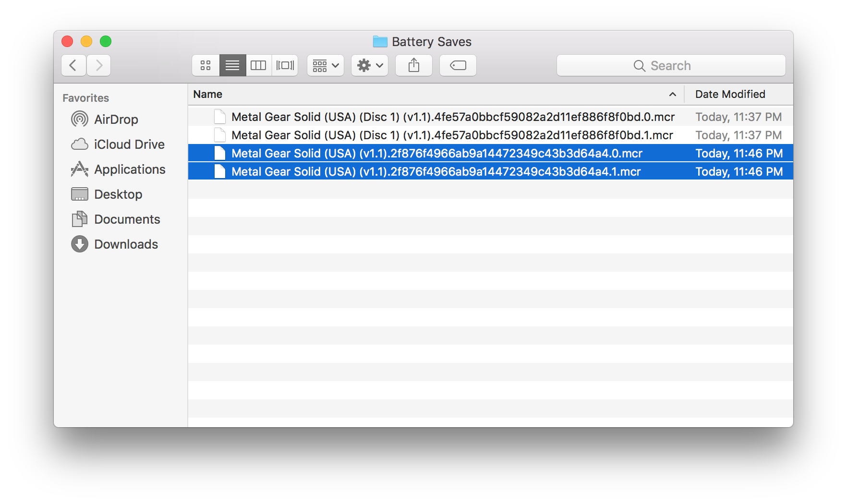Click inside the Search field
This screenshot has width=847, height=504.
[671, 65]
